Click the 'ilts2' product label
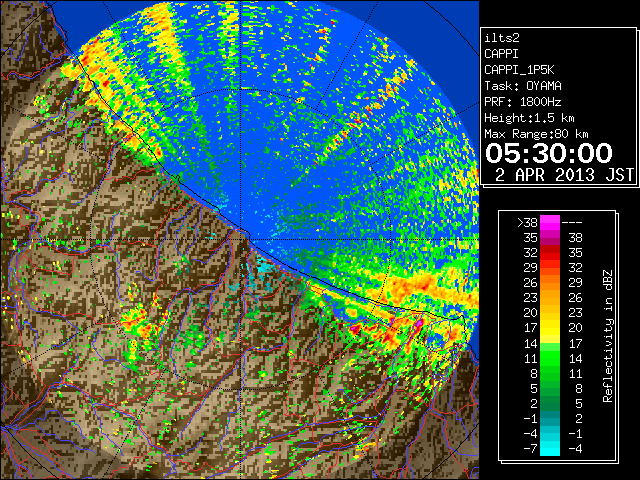Viewport: 640px width, 480px height. pos(502,38)
